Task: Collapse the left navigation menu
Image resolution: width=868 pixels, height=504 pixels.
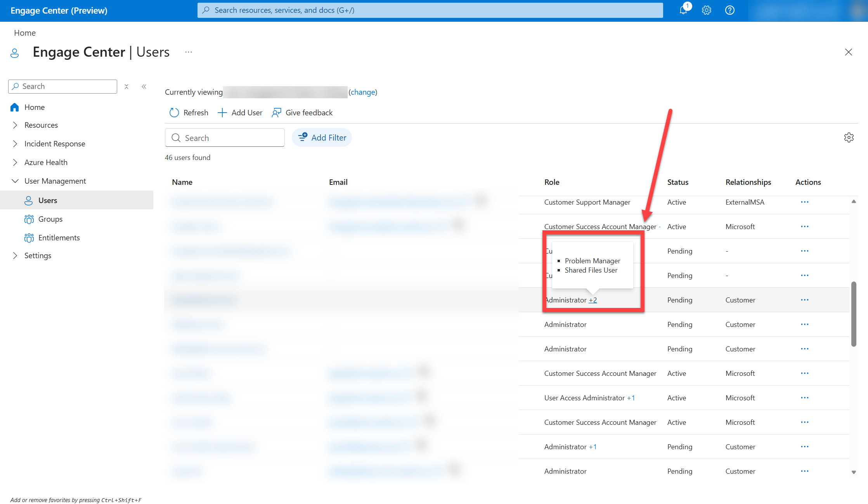Action: point(144,87)
